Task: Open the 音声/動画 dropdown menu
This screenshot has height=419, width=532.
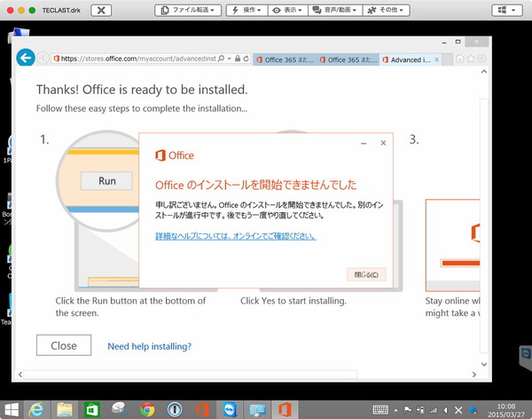Action: [335, 10]
